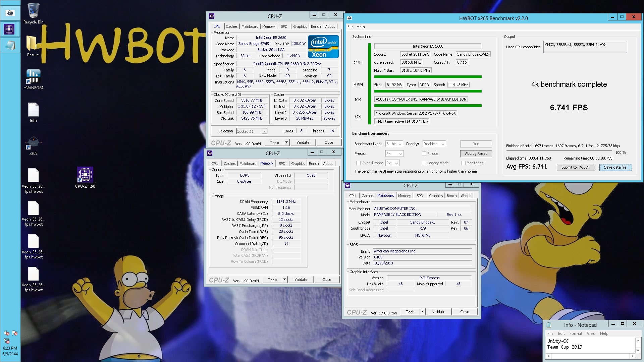The height and width of the screenshot is (362, 644).
Task: Launch HWiNFO64 desktop shortcut
Action: (x=33, y=79)
